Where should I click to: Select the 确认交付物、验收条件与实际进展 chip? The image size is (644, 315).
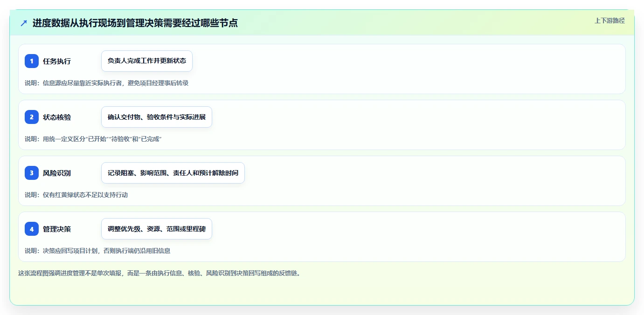click(x=157, y=117)
